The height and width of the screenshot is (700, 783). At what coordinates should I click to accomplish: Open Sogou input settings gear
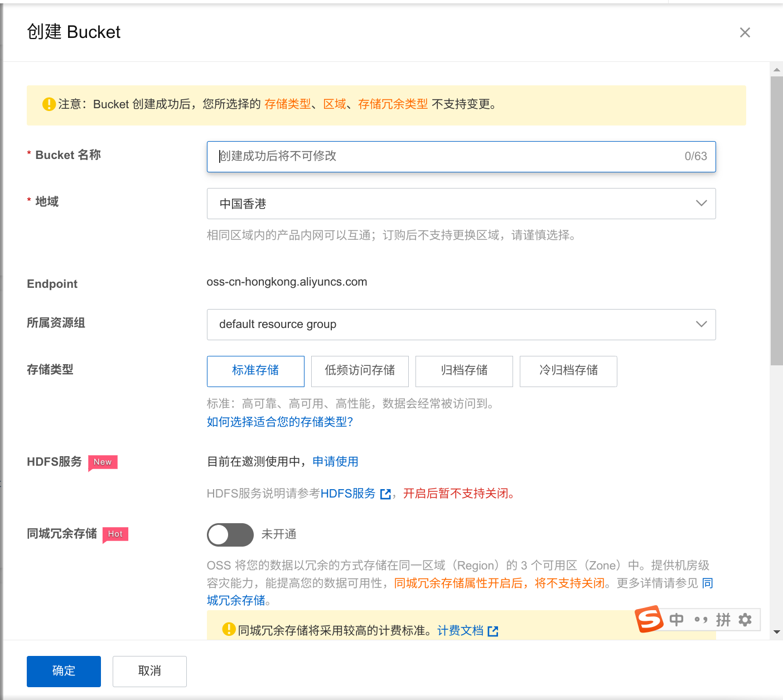(x=745, y=620)
